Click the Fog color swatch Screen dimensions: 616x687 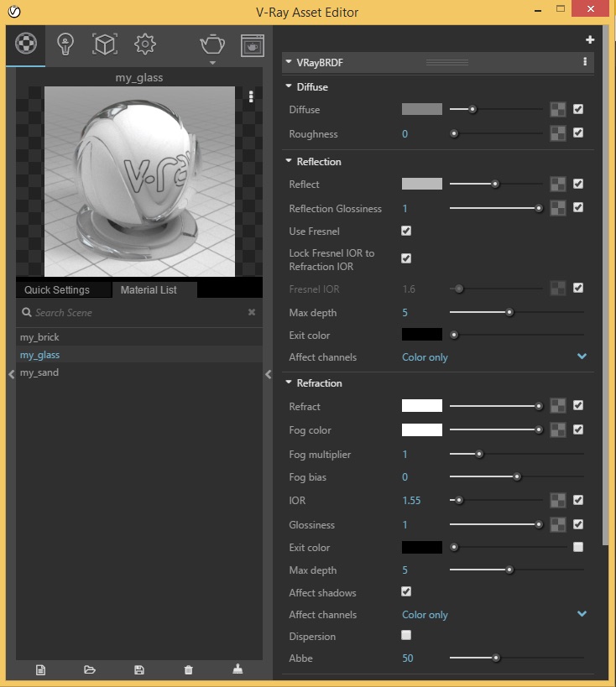pos(422,429)
